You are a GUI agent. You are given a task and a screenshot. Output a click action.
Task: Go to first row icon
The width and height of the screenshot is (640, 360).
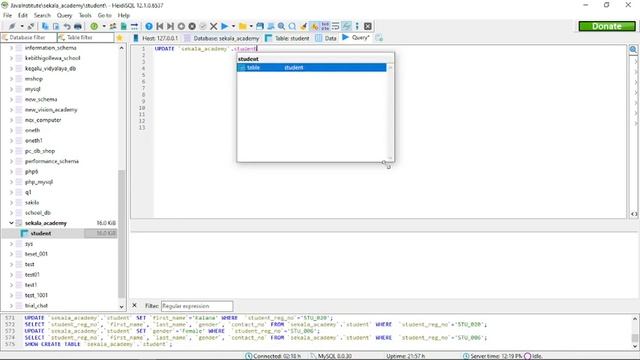tap(160, 26)
